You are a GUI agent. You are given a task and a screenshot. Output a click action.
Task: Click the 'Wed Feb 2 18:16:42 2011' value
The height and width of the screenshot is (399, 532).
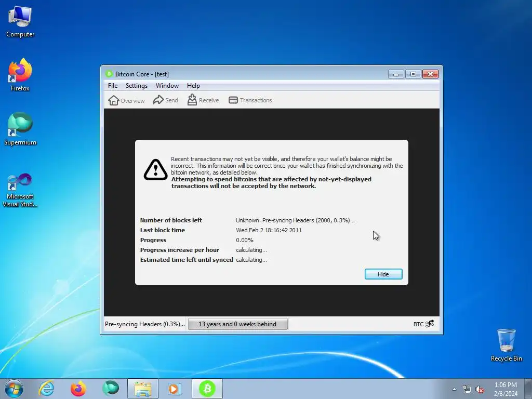[x=269, y=230]
